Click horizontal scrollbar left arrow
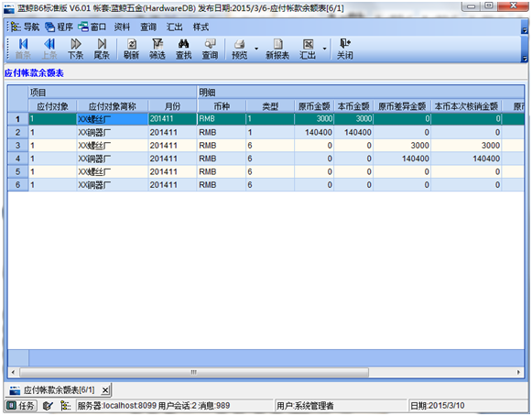This screenshot has height=416, width=532. pos(13,372)
